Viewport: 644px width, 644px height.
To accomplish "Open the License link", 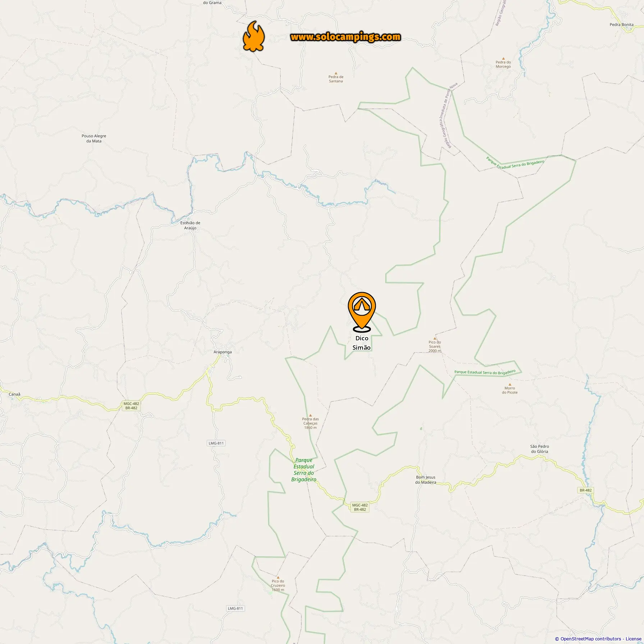I will [x=633, y=639].
